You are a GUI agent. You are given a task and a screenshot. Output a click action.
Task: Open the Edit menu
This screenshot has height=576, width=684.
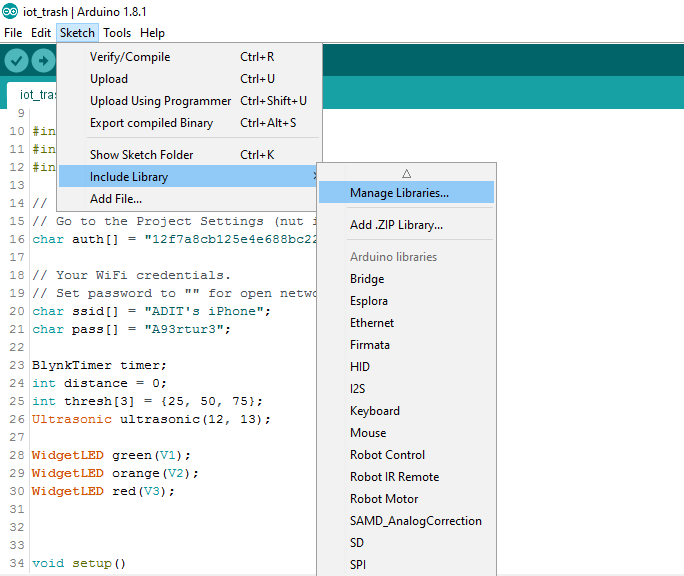pyautogui.click(x=41, y=33)
